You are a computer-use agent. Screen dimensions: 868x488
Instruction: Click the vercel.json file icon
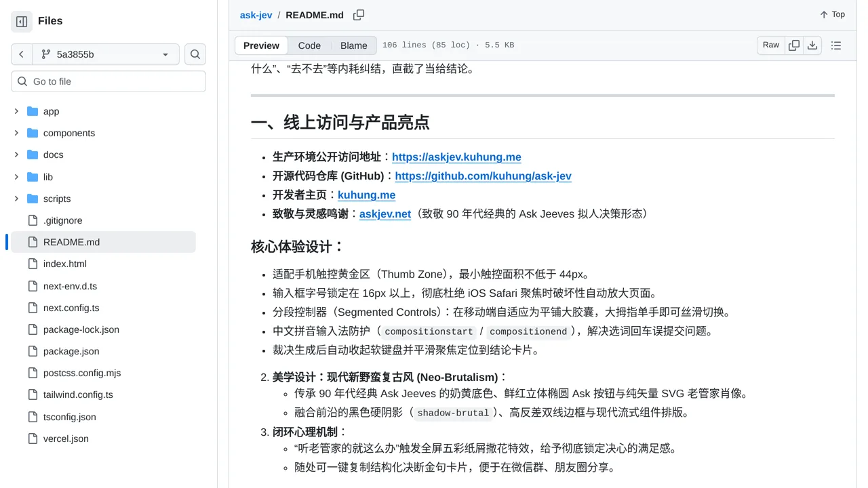coord(33,439)
